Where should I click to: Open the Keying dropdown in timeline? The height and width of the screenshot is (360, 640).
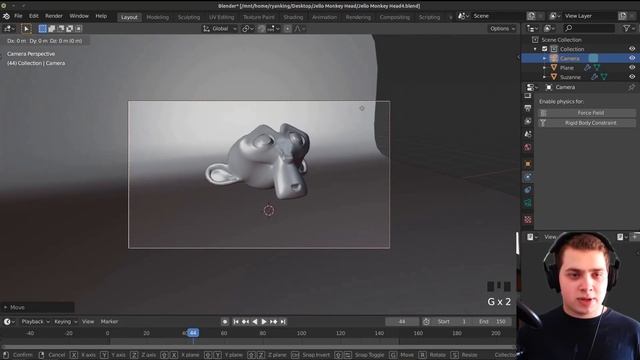click(65, 322)
